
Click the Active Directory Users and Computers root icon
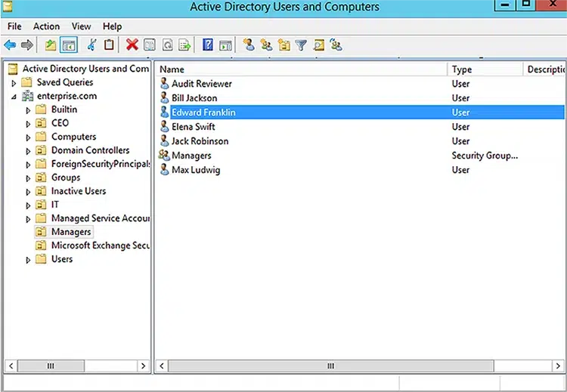pyautogui.click(x=13, y=69)
